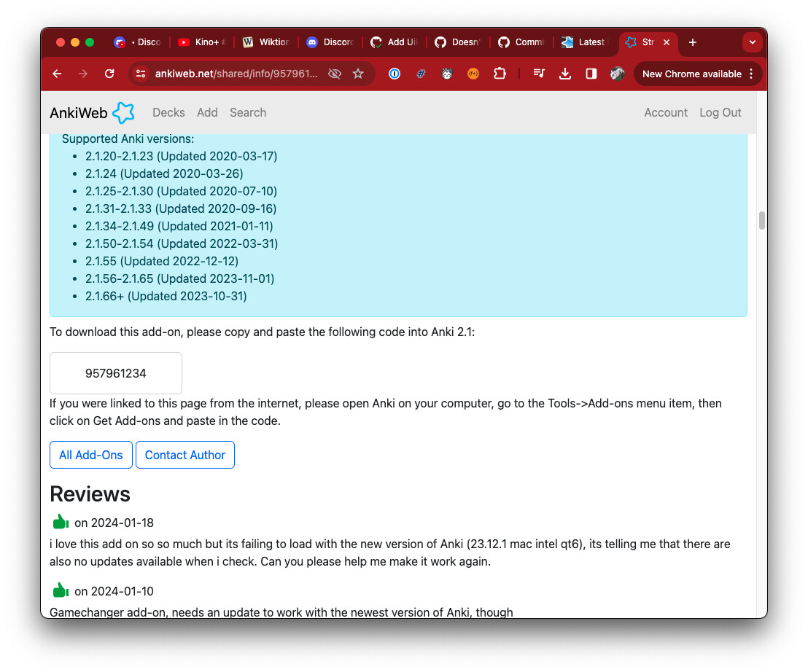Image resolution: width=808 pixels, height=672 pixels.
Task: Open the Decks page
Action: (168, 113)
